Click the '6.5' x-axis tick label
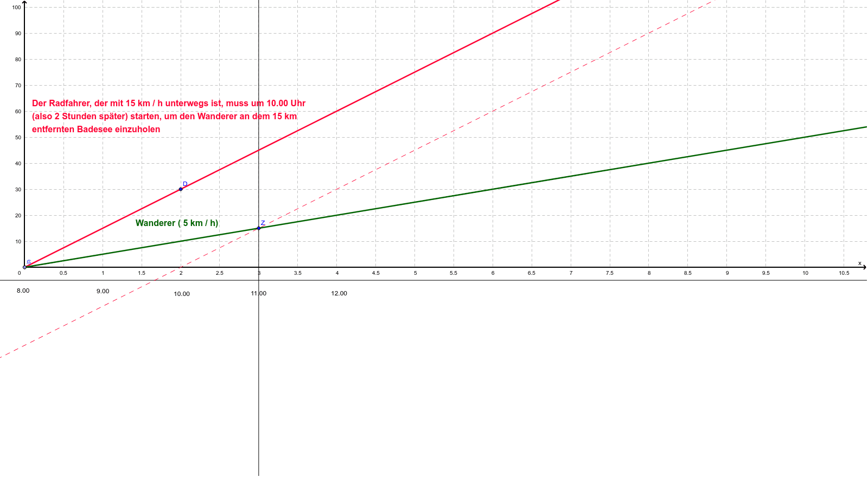Viewport: 868px width, 477px height. (532, 273)
